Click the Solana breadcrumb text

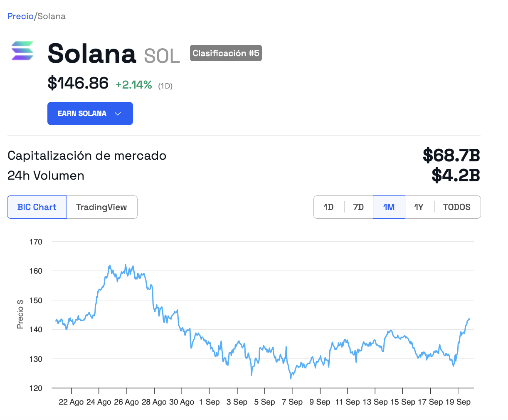click(52, 16)
